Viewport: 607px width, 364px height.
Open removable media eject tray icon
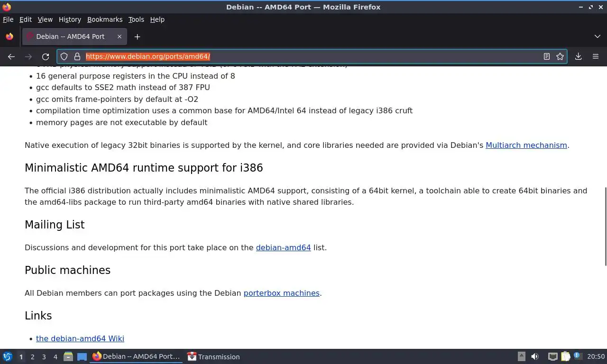(522, 356)
